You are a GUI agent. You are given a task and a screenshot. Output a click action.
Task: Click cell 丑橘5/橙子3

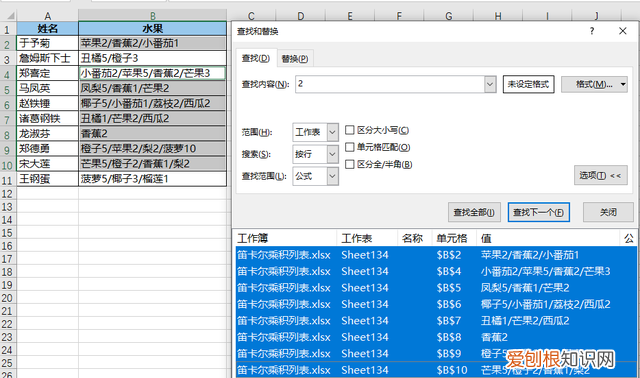click(x=153, y=58)
